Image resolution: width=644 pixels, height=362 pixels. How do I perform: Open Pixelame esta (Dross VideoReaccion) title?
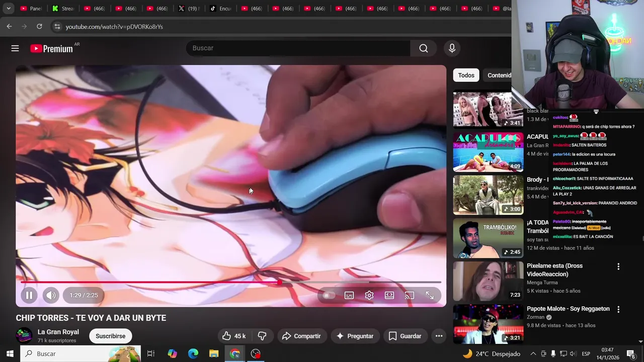click(x=554, y=270)
